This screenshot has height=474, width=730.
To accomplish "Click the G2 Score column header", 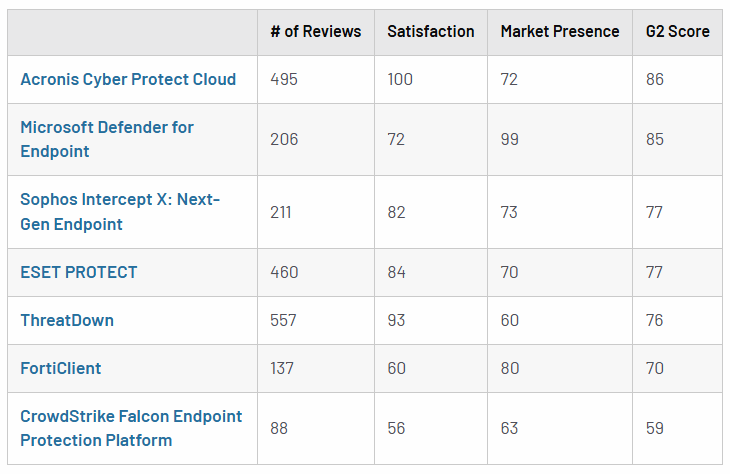I will coord(677,31).
